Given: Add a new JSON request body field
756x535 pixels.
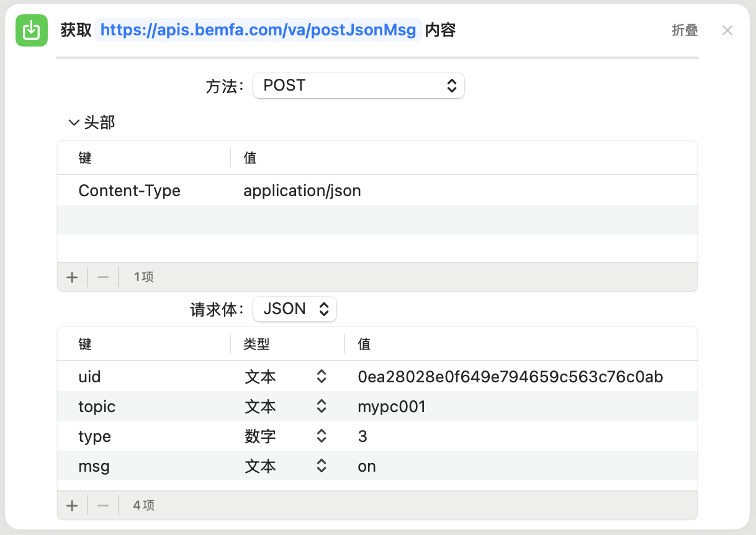Looking at the screenshot, I should click(72, 506).
